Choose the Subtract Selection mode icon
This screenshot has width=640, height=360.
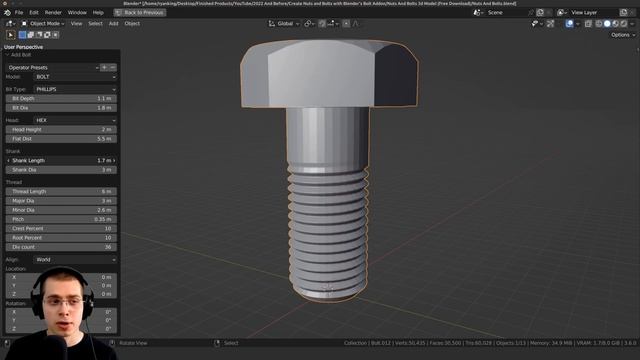[39, 35]
